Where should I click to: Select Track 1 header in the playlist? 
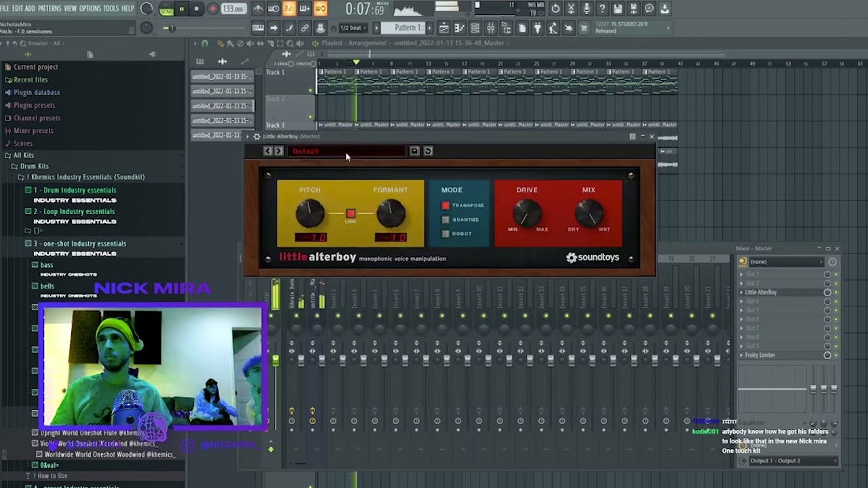(290, 81)
